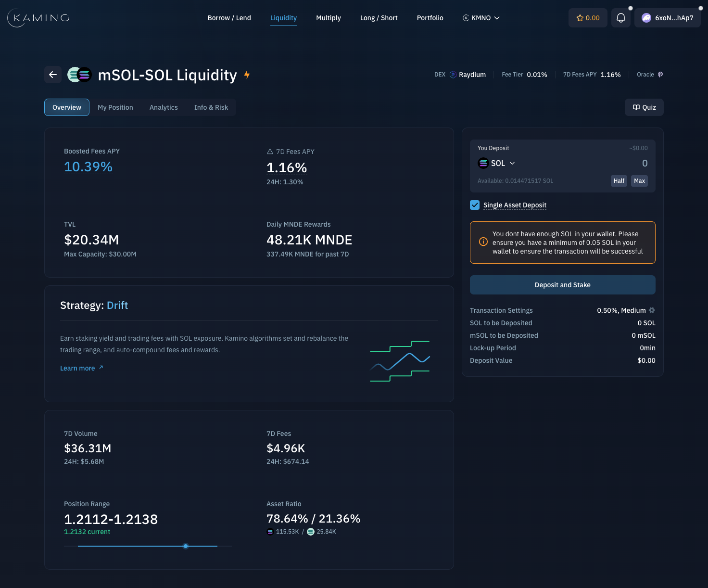Click the Raydium DEX icon
708x588 pixels.
point(453,75)
